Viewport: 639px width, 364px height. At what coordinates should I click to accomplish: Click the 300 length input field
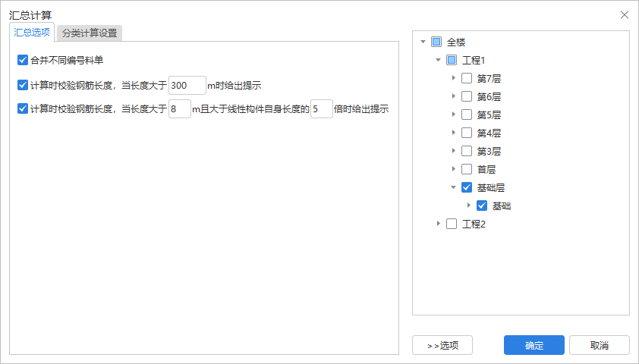[x=187, y=86]
